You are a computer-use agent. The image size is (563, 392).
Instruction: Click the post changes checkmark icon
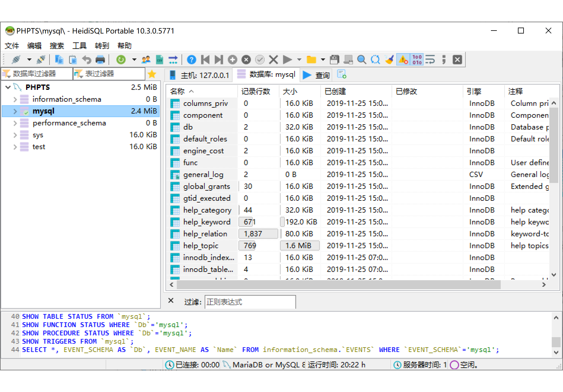(x=260, y=60)
